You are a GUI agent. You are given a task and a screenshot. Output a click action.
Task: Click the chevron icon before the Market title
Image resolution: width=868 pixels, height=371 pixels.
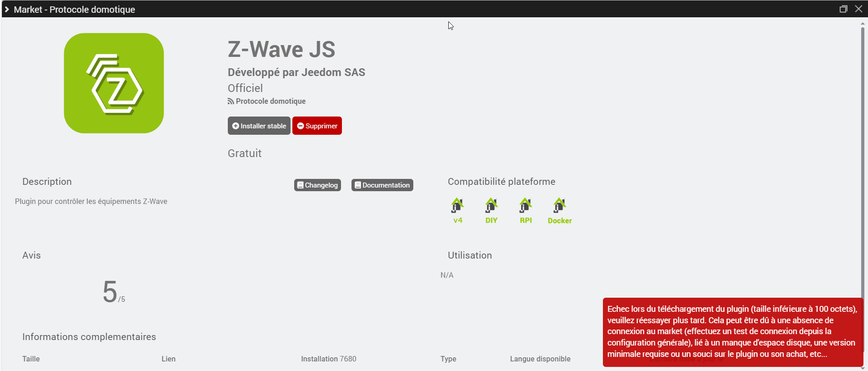click(7, 9)
